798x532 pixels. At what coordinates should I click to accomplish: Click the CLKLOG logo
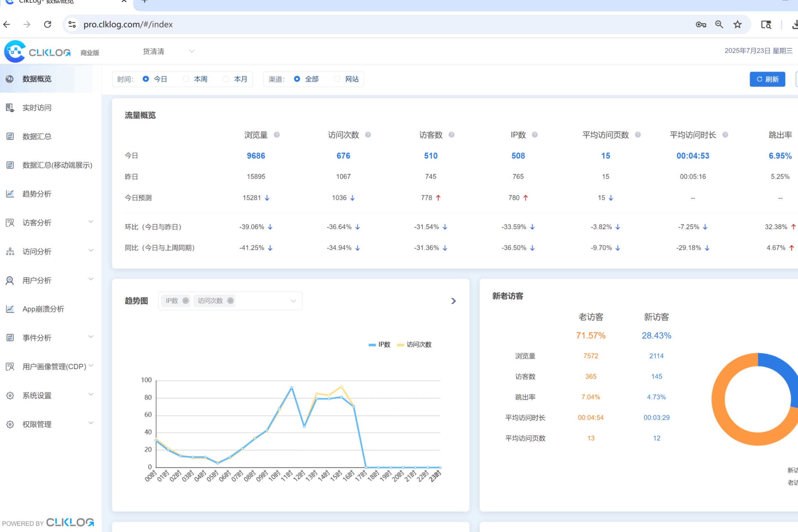tap(37, 52)
